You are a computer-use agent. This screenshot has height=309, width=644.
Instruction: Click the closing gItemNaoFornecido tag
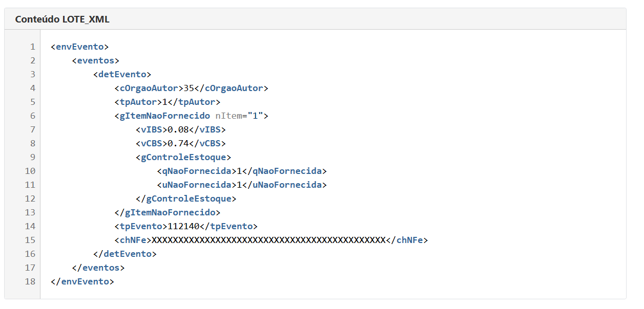[x=168, y=212]
